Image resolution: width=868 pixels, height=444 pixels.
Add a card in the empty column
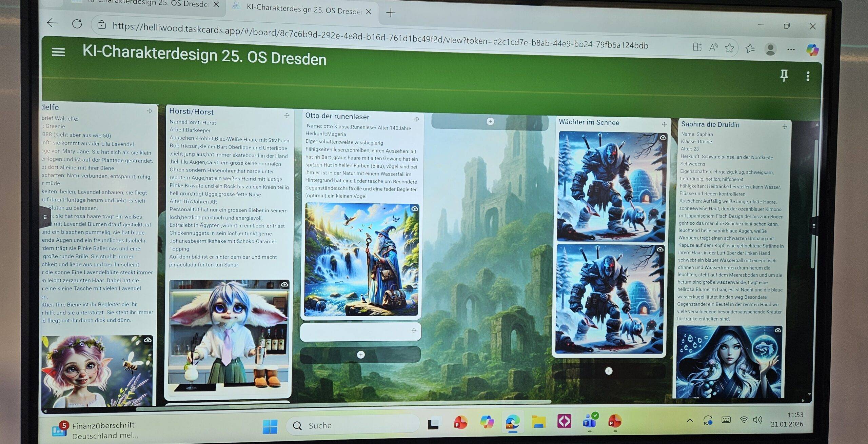coord(490,121)
